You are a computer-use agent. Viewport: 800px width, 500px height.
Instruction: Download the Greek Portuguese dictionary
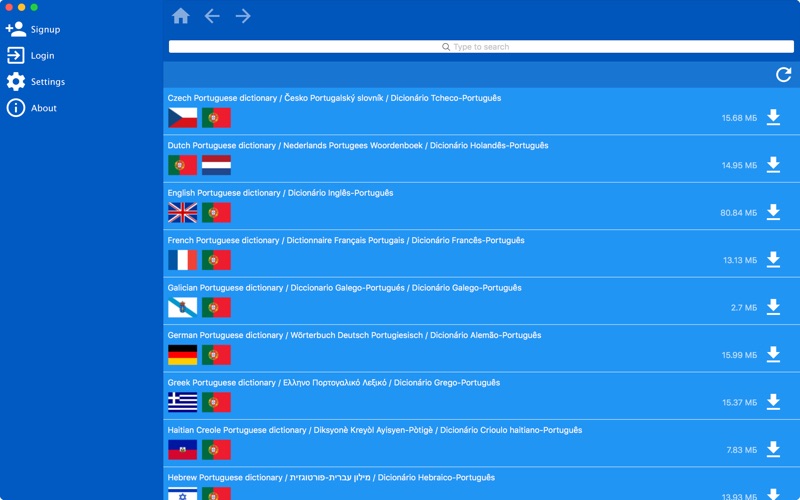773,402
